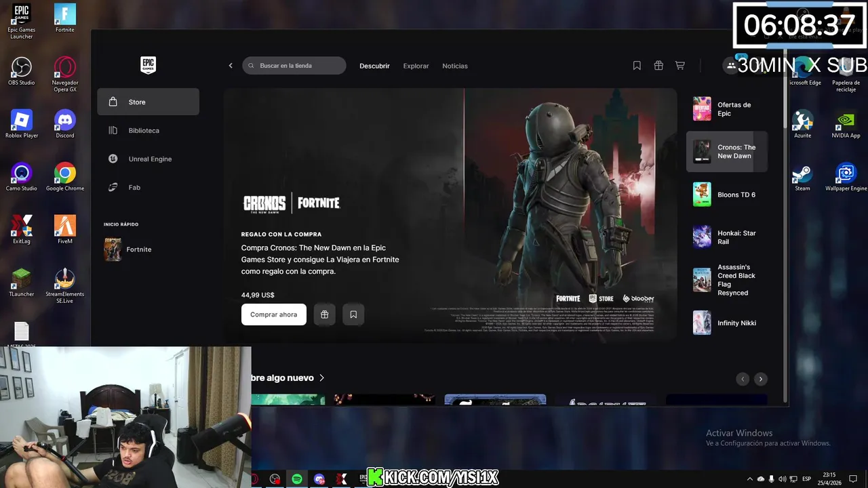This screenshot has width=868, height=488.
Task: Click the Cronos hero banner image
Action: (450, 214)
